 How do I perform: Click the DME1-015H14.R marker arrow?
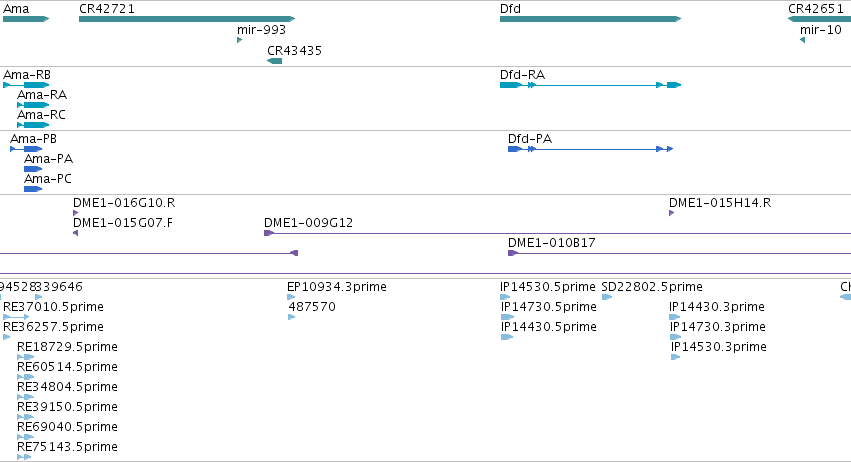tap(671, 213)
